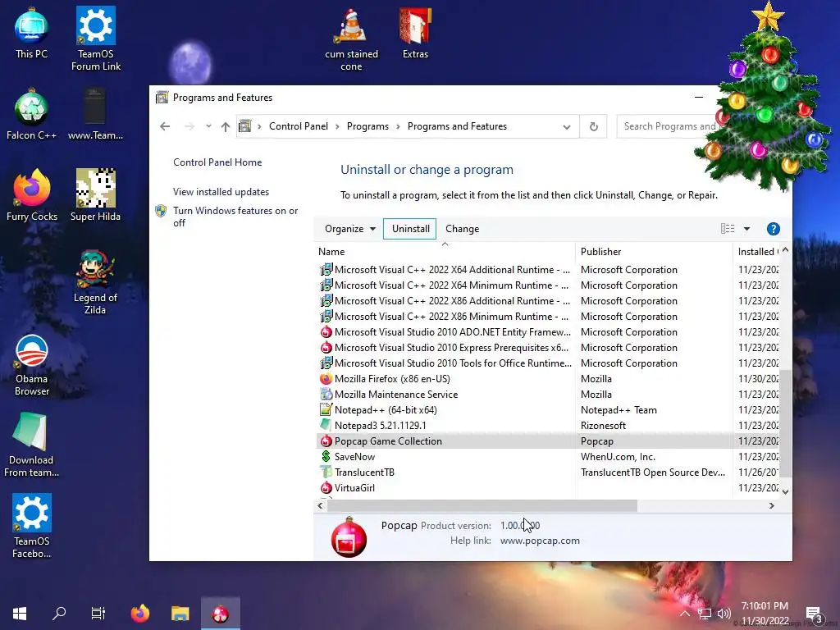Click the volume speaker tray icon
This screenshot has height=630, width=840.
tap(724, 614)
